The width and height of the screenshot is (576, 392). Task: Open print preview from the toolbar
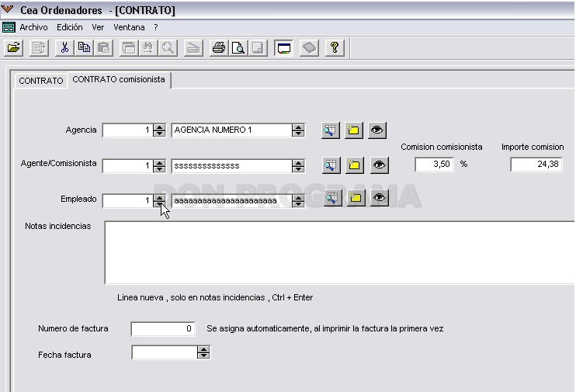point(238,48)
